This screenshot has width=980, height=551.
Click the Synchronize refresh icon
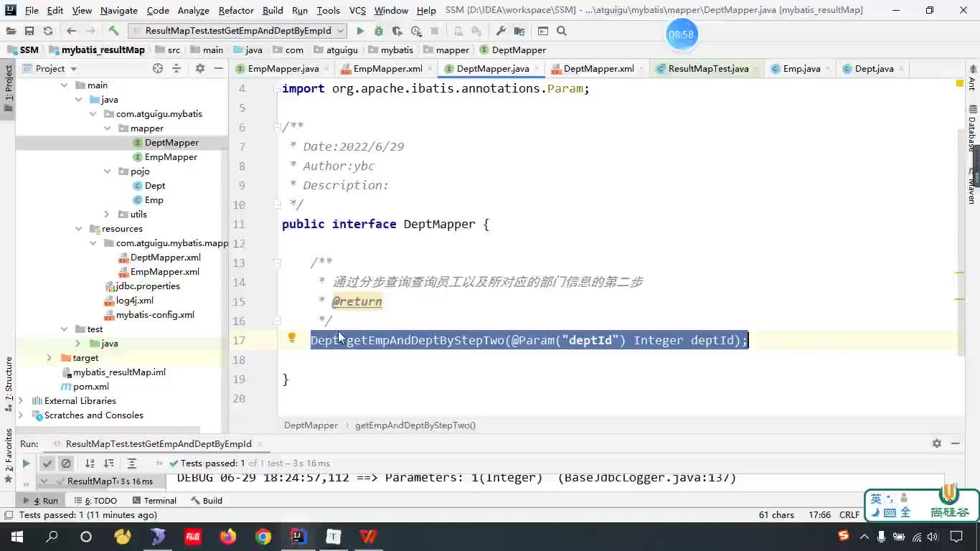[48, 31]
